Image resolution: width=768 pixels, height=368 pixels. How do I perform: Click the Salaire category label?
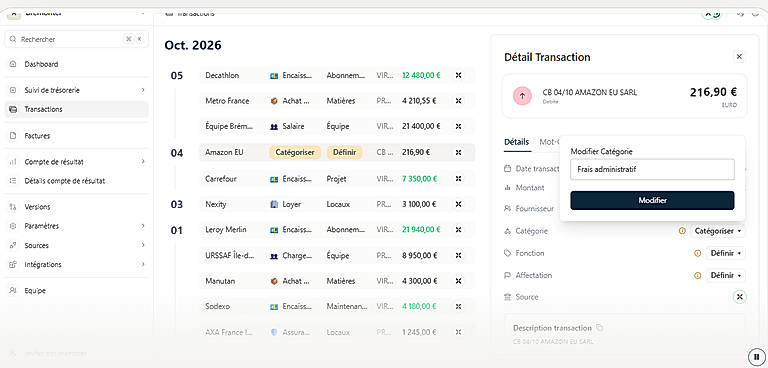click(293, 126)
